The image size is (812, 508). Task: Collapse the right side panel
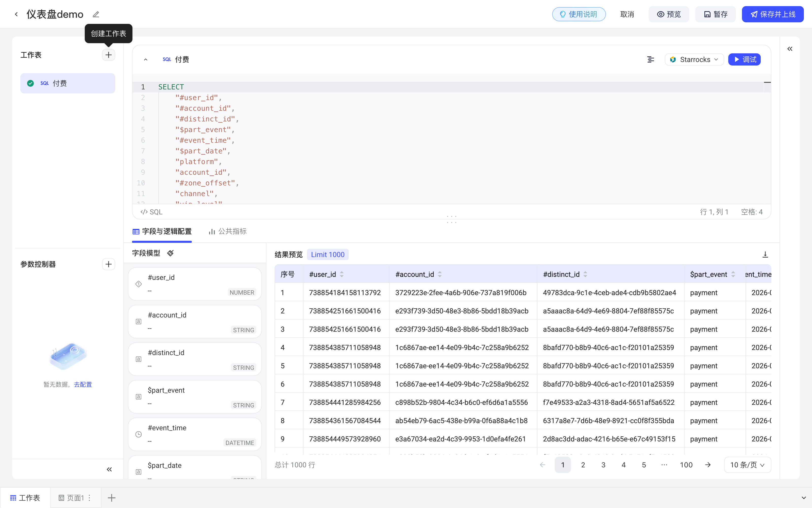790,49
